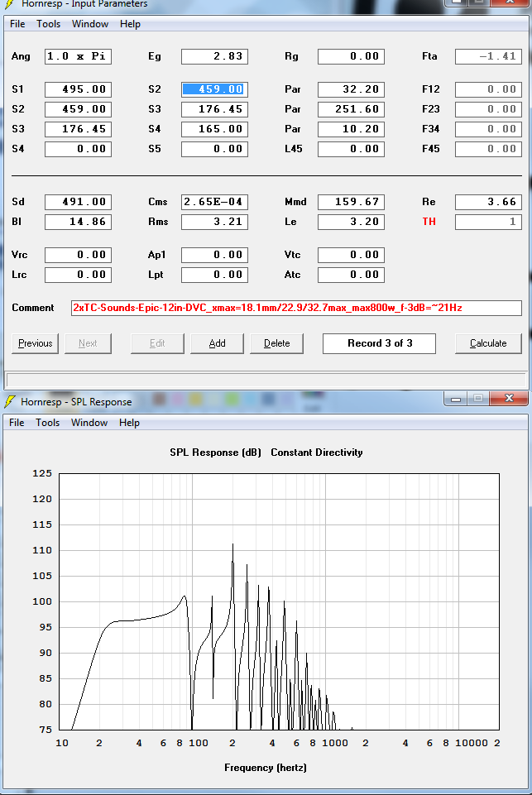Click the Record 3 of 3 indicator
This screenshot has height=795, width=532.
(379, 343)
